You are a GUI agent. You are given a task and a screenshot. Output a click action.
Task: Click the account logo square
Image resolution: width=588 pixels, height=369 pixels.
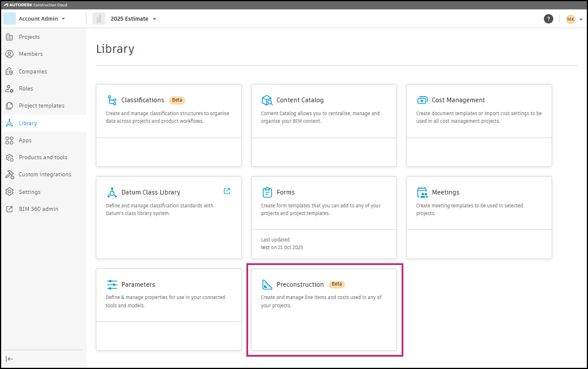pyautogui.click(x=9, y=18)
